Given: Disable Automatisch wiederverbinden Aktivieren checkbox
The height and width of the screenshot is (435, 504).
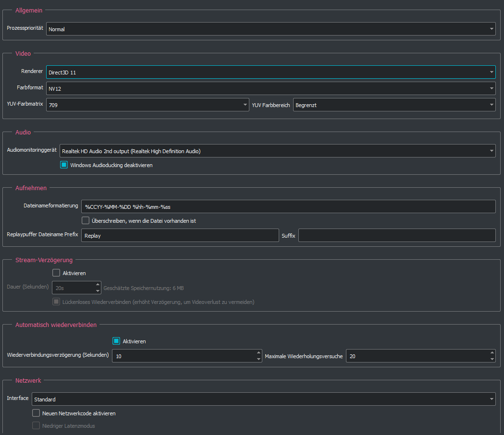Looking at the screenshot, I should [x=116, y=341].
